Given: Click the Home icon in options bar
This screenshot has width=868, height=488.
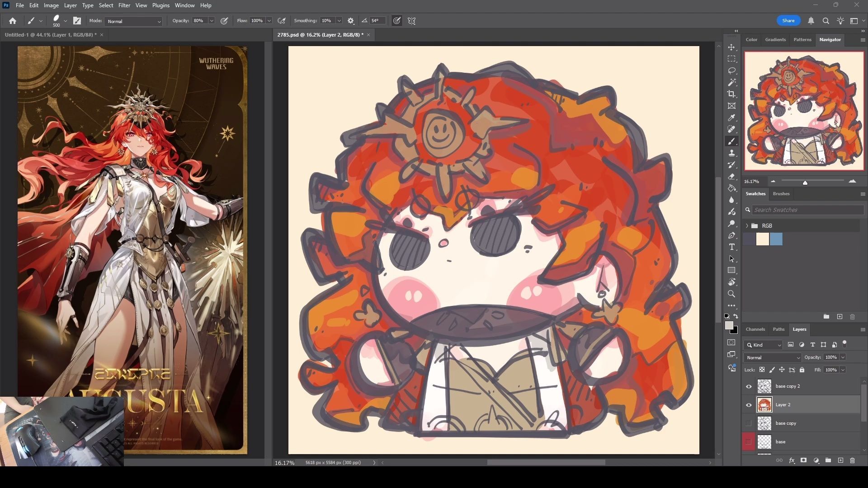Looking at the screenshot, I should point(13,21).
